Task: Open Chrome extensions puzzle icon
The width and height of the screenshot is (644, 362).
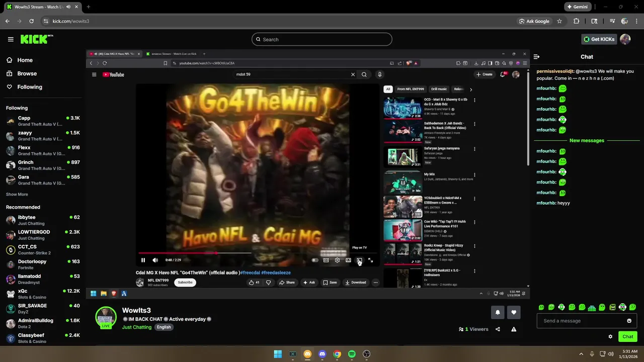Action: pos(577,21)
